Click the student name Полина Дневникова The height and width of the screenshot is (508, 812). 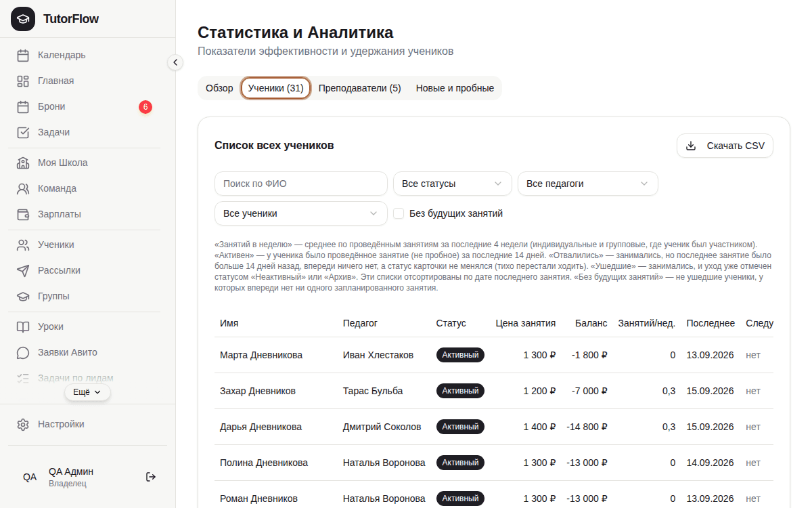coord(264,463)
